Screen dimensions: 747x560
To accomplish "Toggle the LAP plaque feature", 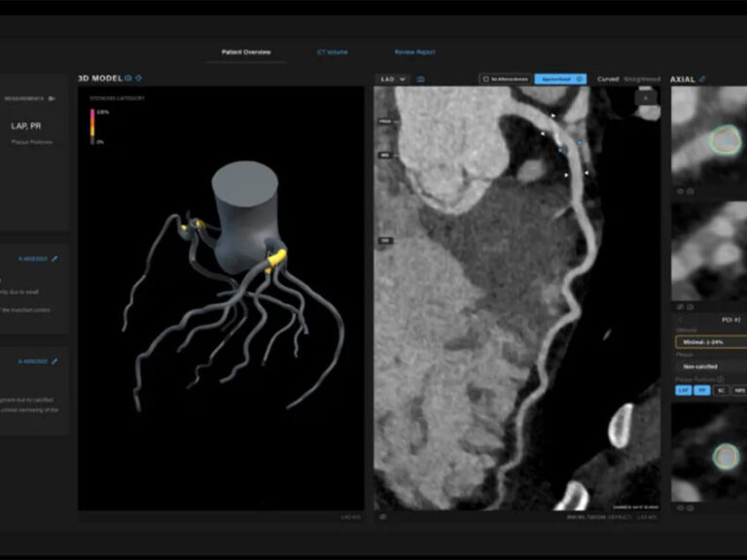I will click(684, 390).
